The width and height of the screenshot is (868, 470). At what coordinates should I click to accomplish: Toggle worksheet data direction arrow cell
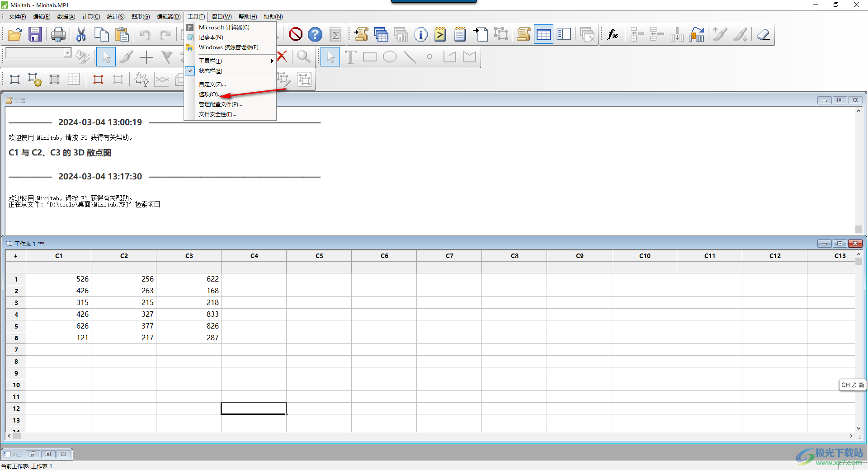pyautogui.click(x=16, y=256)
